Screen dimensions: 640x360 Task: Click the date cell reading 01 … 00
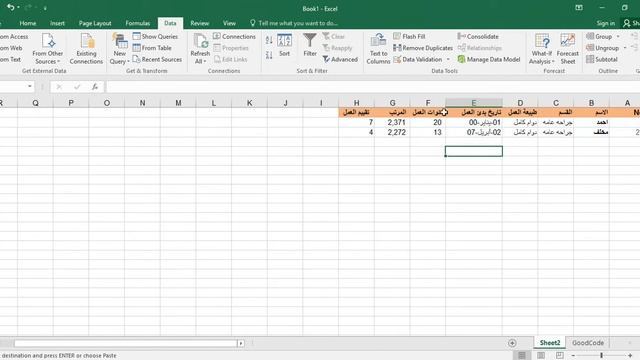[x=473, y=122]
